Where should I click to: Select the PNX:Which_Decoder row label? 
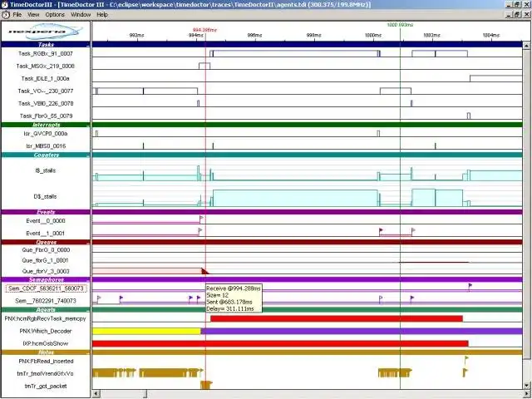point(46,331)
